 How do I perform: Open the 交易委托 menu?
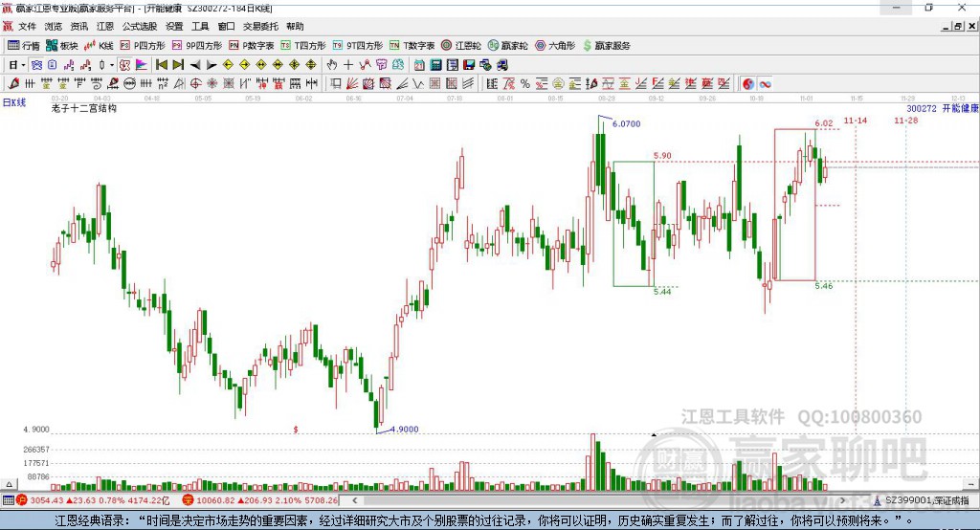tap(259, 27)
